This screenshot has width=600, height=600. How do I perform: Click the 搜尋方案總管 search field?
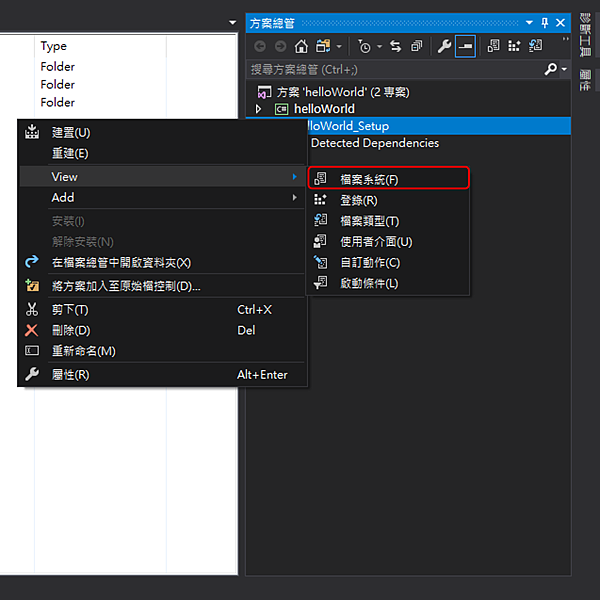tap(394, 70)
